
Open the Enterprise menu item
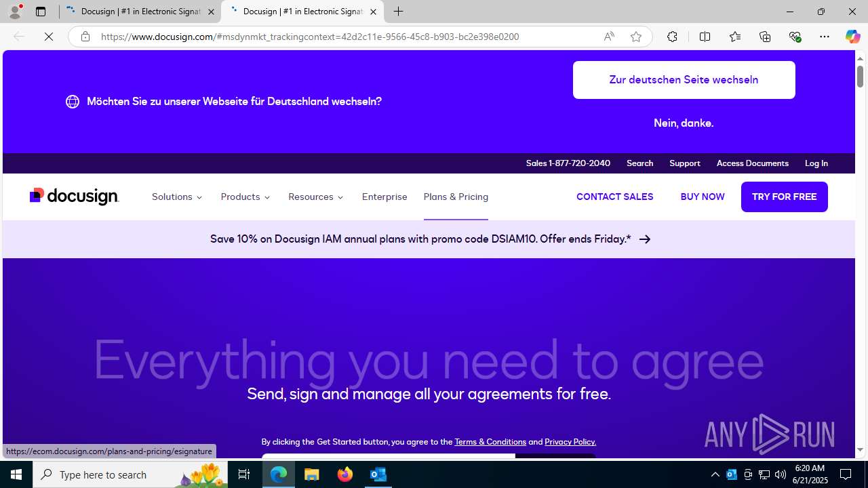(384, 197)
